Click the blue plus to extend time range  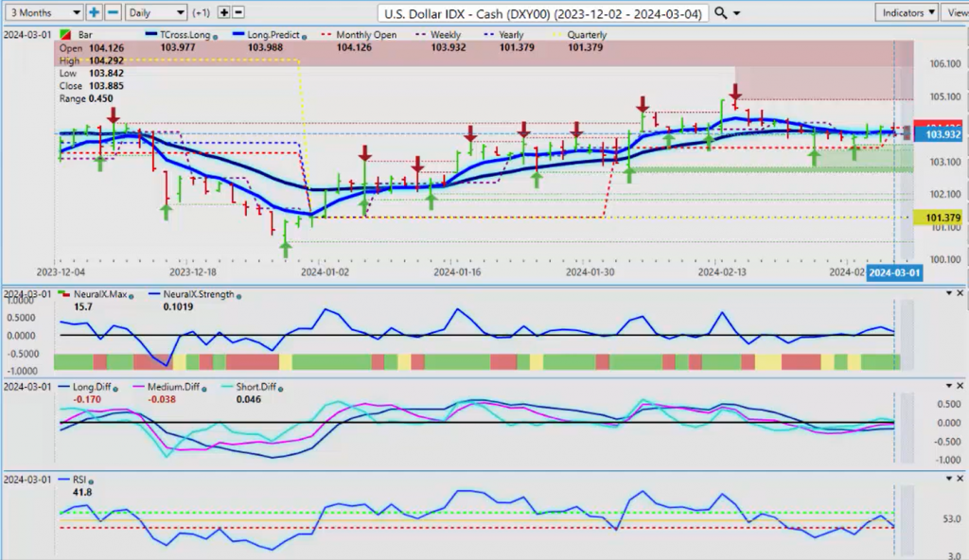pos(94,12)
